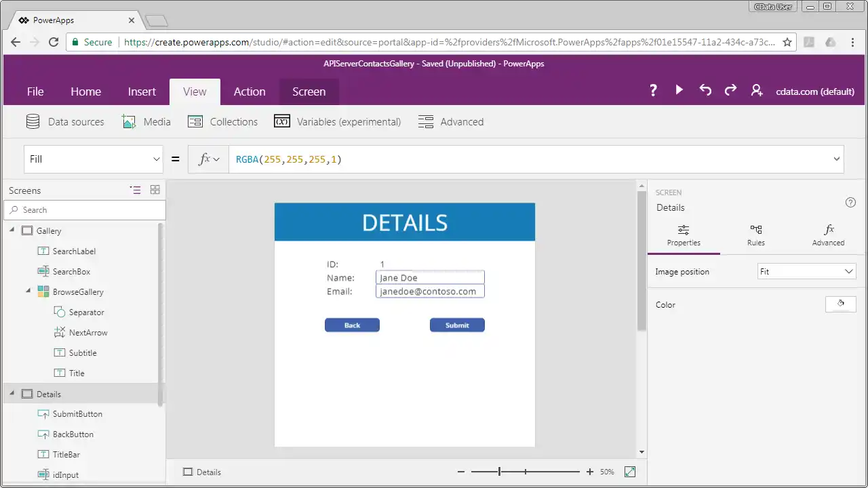Open the Media pane
The width and height of the screenshot is (868, 488).
[146, 121]
